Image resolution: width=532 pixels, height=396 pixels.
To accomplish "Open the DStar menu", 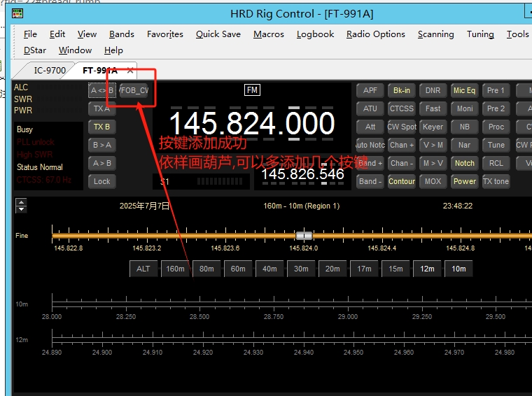I will click(x=34, y=50).
